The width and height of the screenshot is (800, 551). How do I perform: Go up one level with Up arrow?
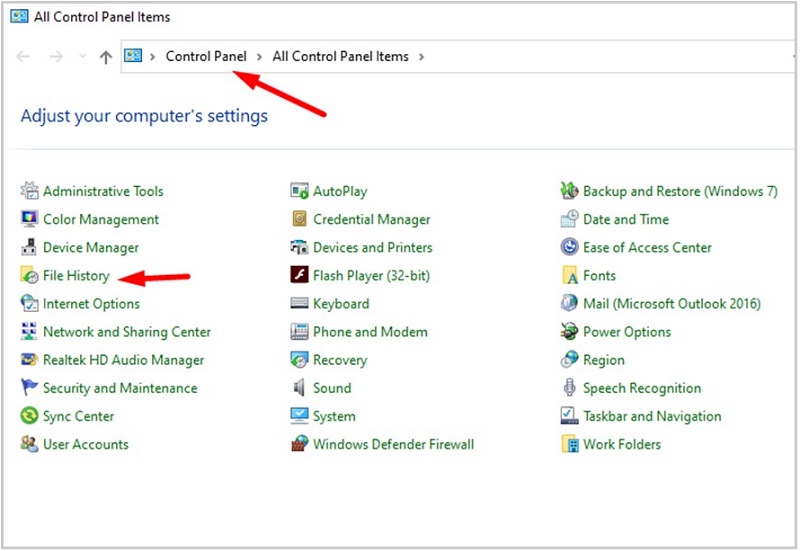click(x=106, y=57)
